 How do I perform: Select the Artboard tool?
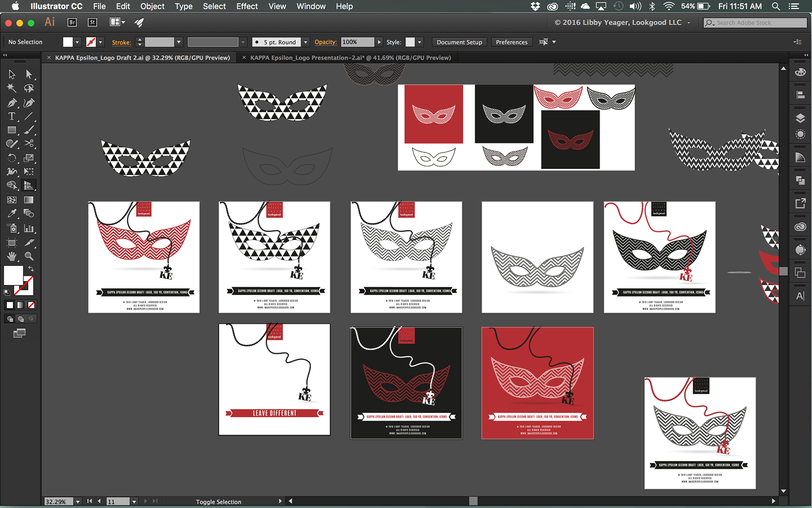pos(12,243)
